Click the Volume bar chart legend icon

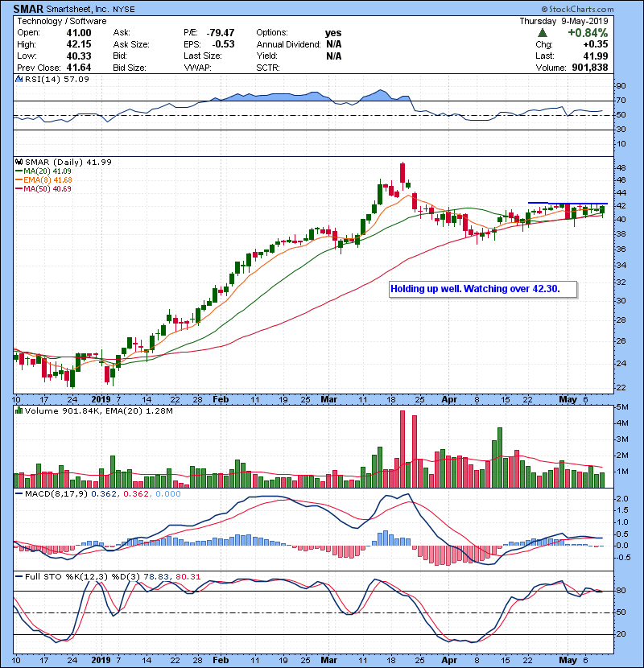pos(19,410)
